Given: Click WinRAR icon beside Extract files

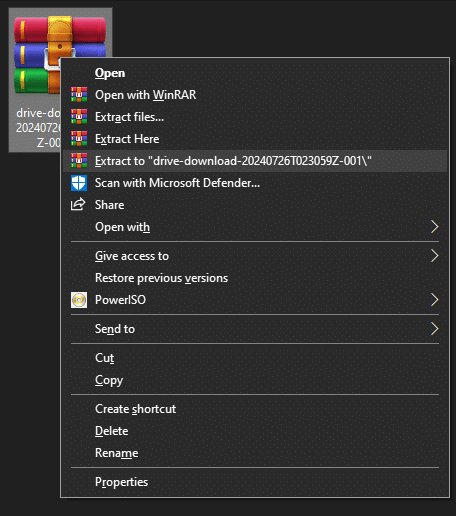Looking at the screenshot, I should 79,117.
